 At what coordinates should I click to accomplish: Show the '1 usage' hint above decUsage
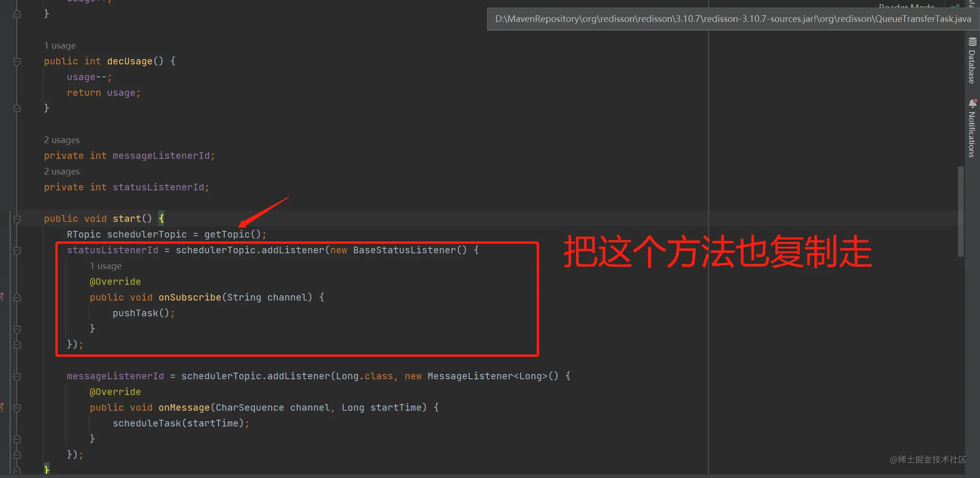point(60,46)
